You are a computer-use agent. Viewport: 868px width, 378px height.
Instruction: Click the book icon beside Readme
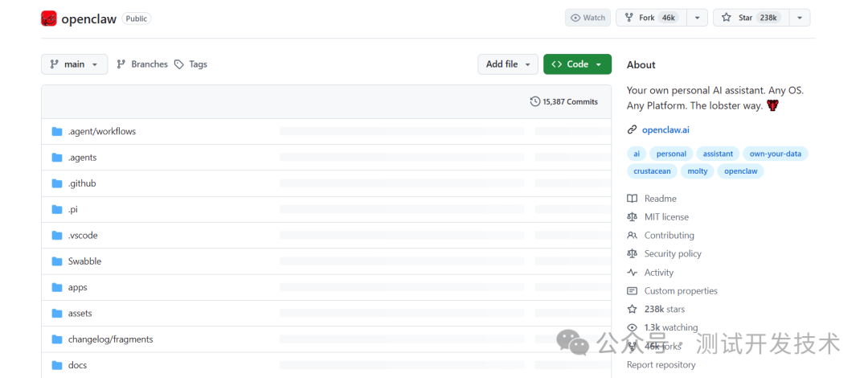pyautogui.click(x=632, y=199)
